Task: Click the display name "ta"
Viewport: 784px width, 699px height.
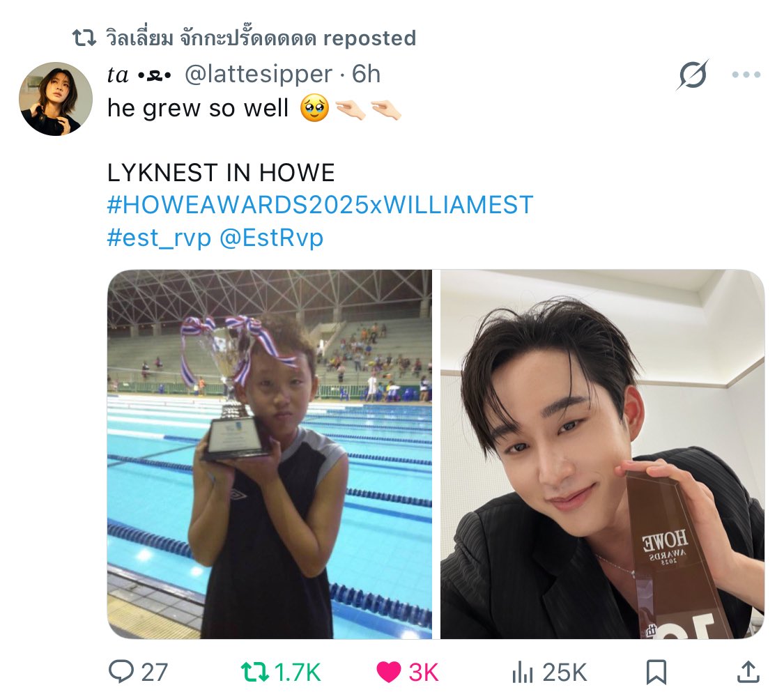Action: coord(118,75)
